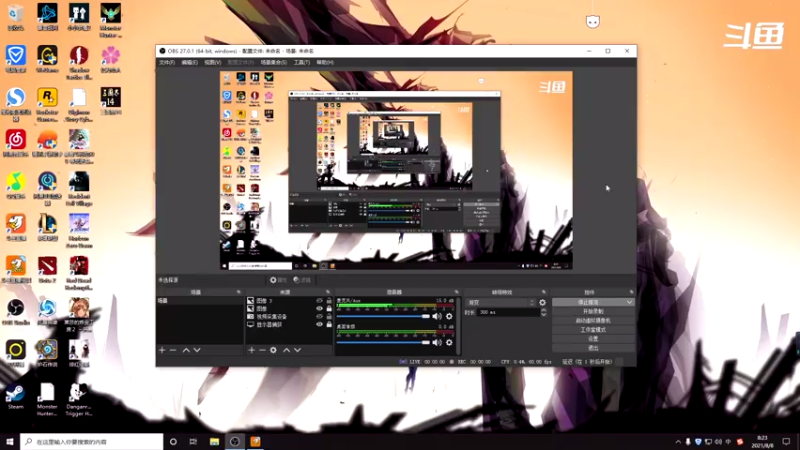Pop out the Sources dock panel

[x=328, y=292]
